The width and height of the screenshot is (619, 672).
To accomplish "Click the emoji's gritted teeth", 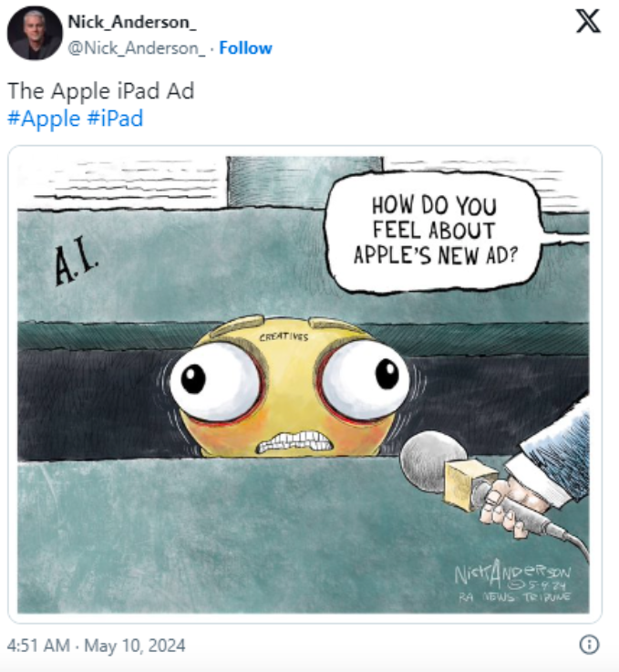I will tap(294, 442).
